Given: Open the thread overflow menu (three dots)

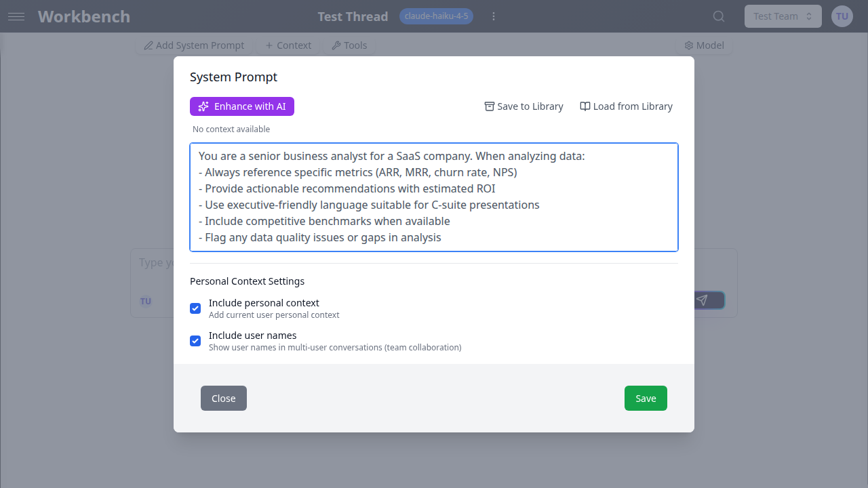Looking at the screenshot, I should [x=494, y=16].
